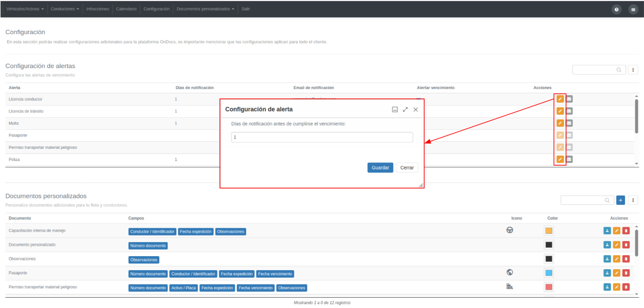The width and height of the screenshot is (644, 308).
Task: Edit the Multa alert
Action: 560,123
